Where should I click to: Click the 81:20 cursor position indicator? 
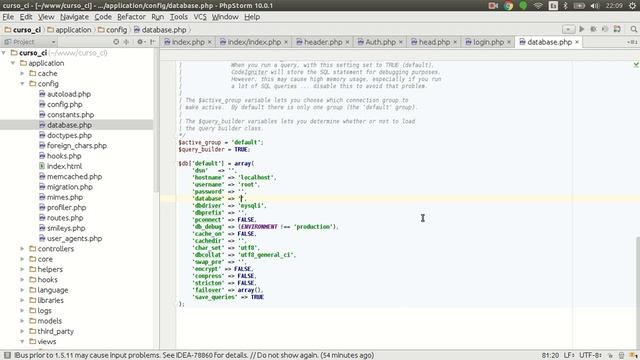550,356
